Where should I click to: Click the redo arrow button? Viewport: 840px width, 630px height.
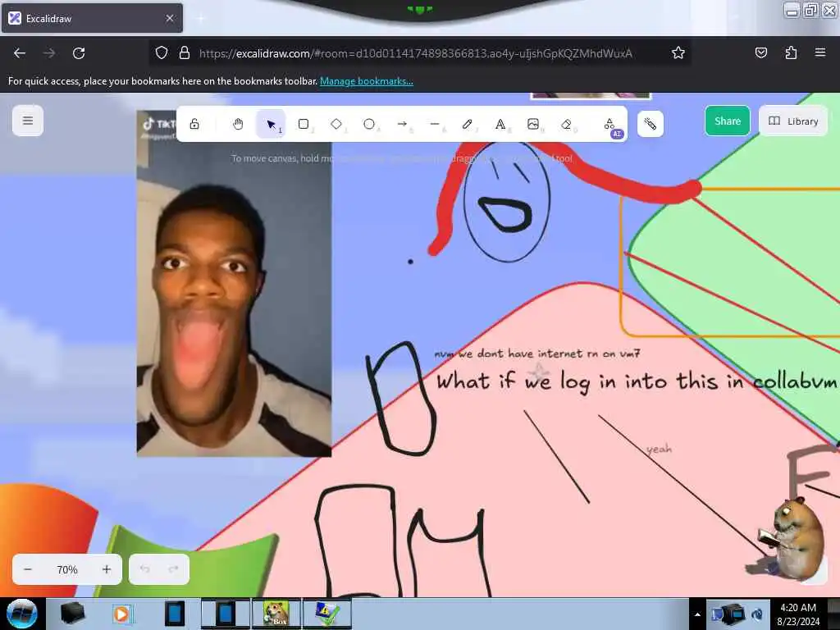click(174, 569)
